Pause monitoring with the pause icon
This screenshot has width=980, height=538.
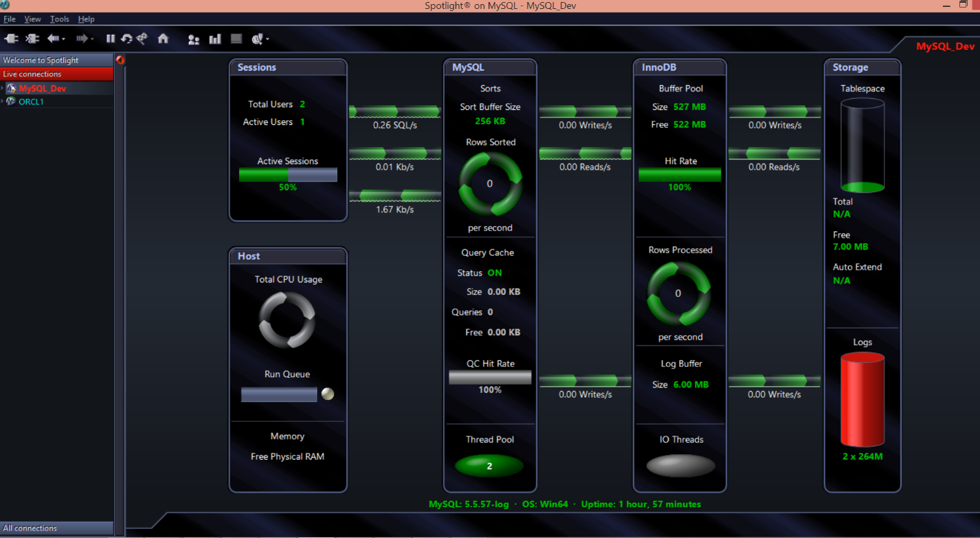(110, 39)
